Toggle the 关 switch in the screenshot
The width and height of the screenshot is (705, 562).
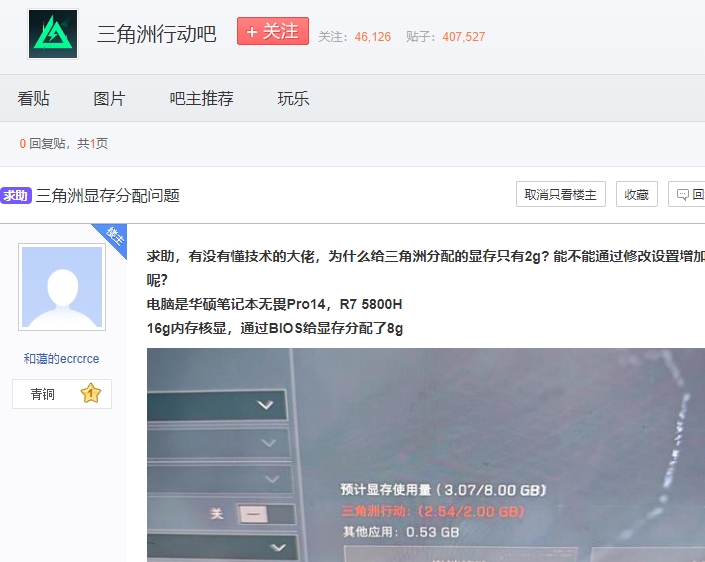point(252,514)
